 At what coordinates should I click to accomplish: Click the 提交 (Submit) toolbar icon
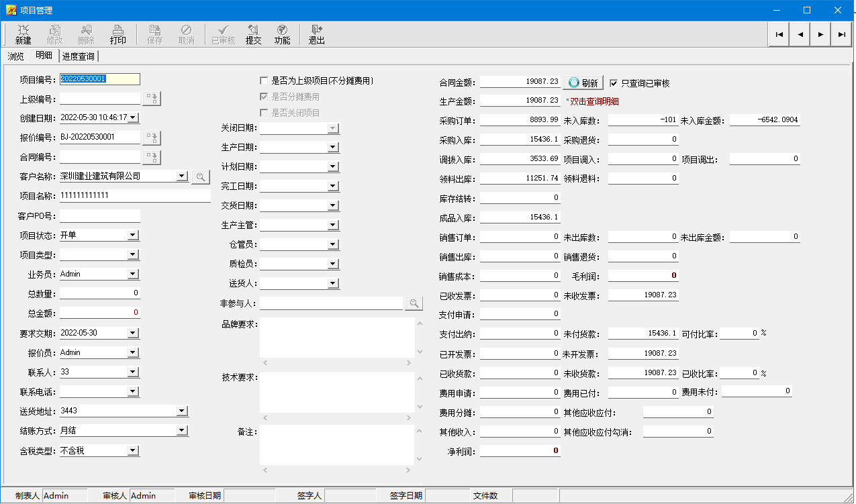click(254, 34)
